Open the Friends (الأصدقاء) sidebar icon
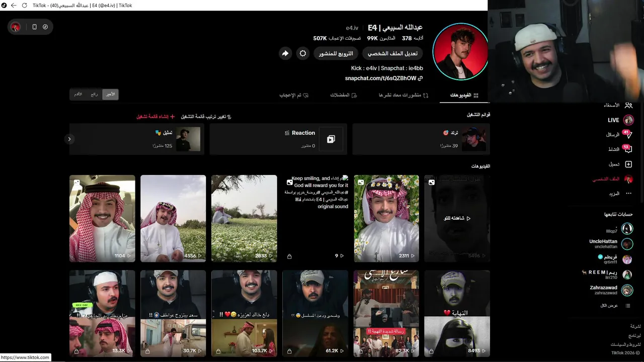The height and width of the screenshot is (362, 644). pyautogui.click(x=628, y=105)
